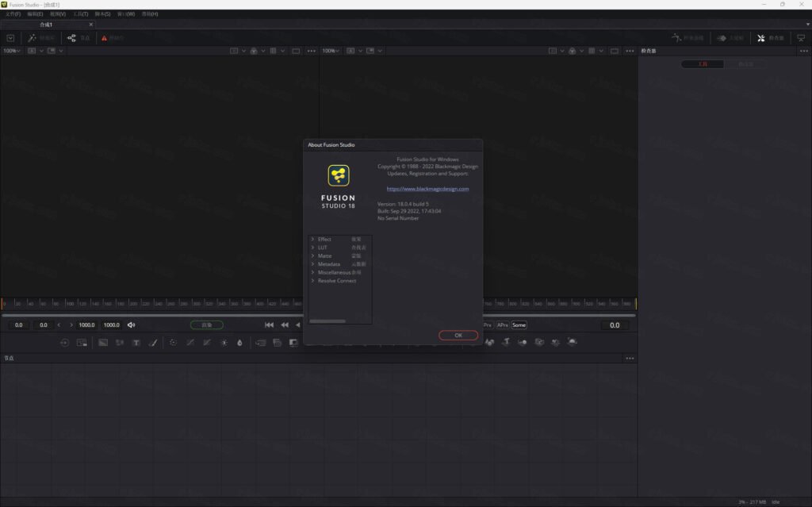This screenshot has width=812, height=507.
Task: Open left viewer grid display options icon
Action: pyautogui.click(x=273, y=51)
